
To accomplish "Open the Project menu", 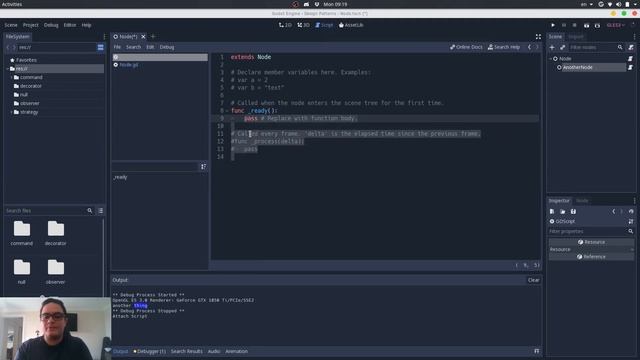I will (x=31, y=25).
